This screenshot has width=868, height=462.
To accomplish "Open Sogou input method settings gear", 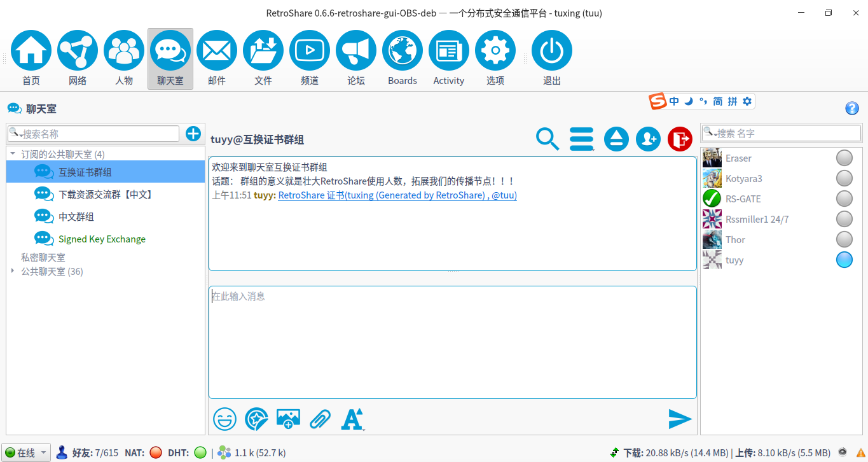I will 747,101.
